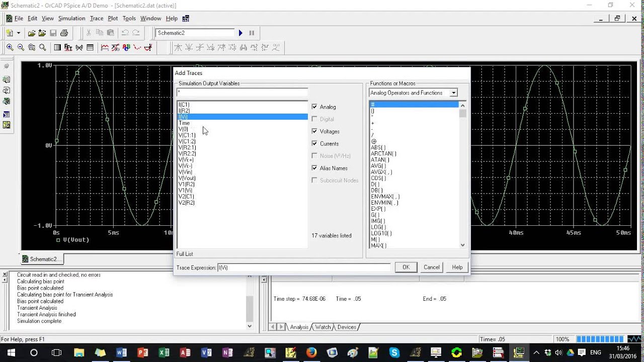This screenshot has width=644, height=362.
Task: Click the Windows Start button
Action: [11, 352]
